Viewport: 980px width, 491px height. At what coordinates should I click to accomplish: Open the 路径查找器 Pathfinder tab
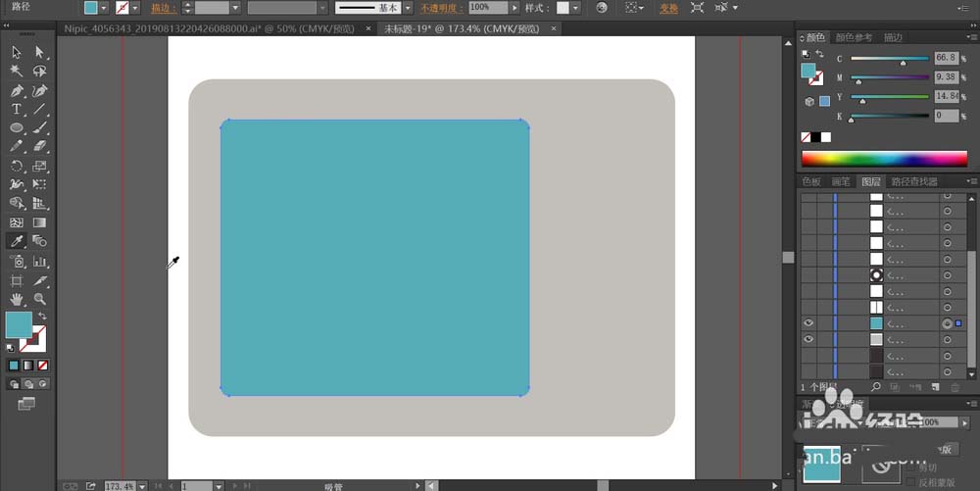click(914, 181)
